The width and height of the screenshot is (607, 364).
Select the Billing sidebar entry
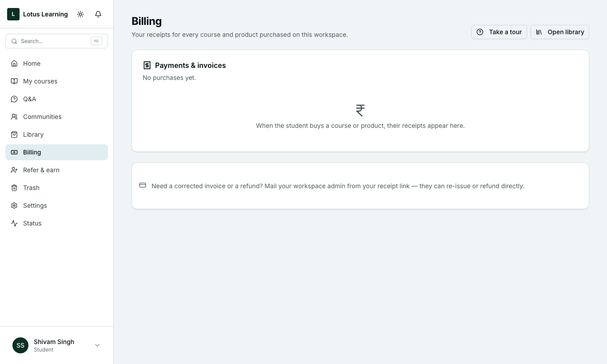click(56, 152)
